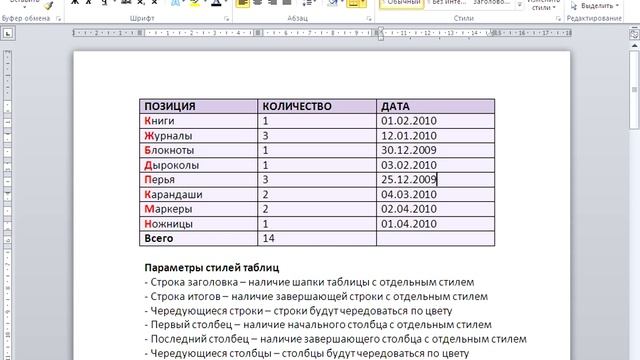Screen dimensions: 640x360
Task: Click the Маркеры cell
Action: 198,209
